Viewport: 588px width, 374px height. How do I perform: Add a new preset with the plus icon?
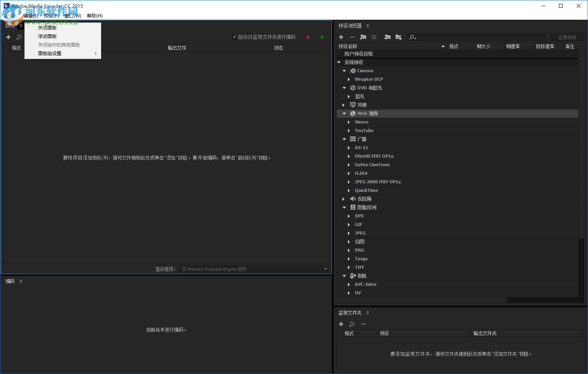tap(341, 37)
